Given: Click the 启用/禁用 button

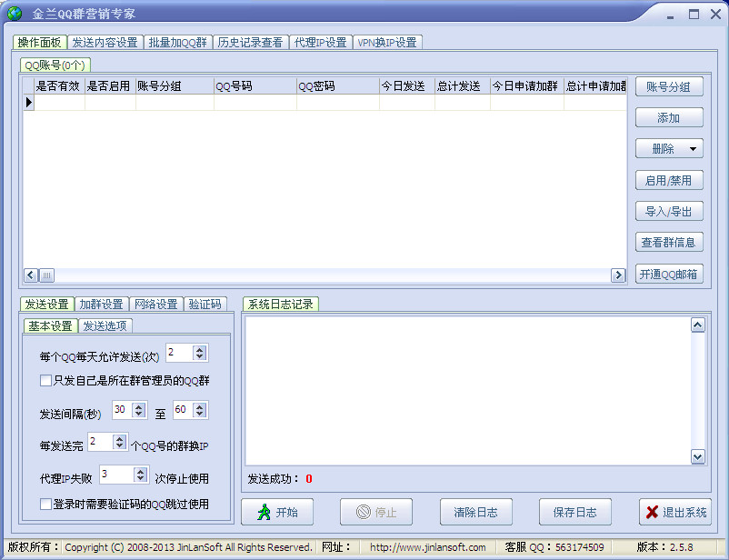Looking at the screenshot, I should (669, 180).
